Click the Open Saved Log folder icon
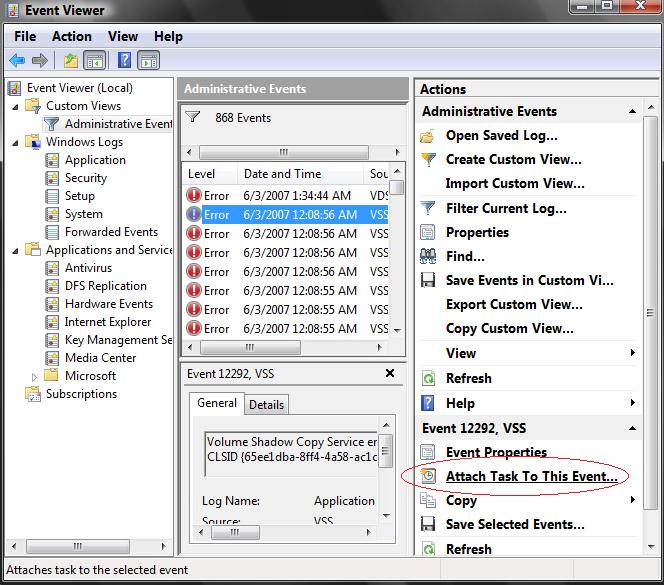This screenshot has height=585, width=664. click(x=428, y=136)
